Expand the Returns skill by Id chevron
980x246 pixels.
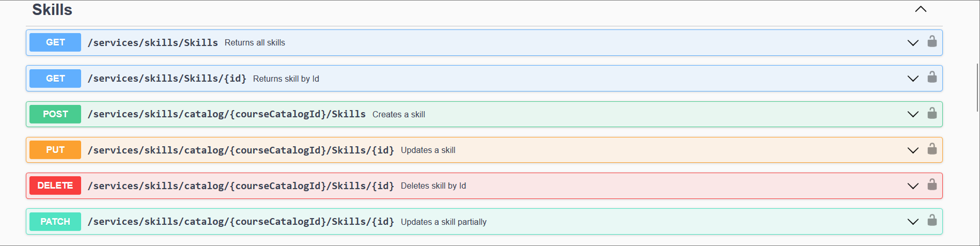[913, 79]
